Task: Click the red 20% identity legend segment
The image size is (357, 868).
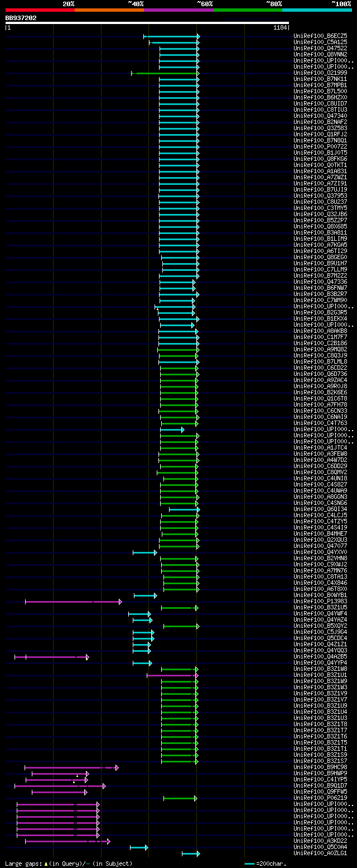Action: [x=40, y=10]
